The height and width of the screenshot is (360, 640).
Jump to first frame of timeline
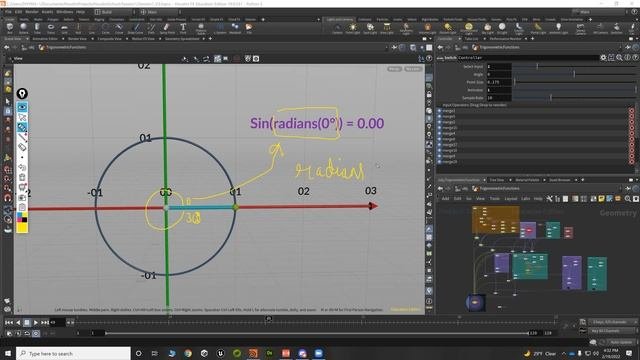[x=9, y=322]
